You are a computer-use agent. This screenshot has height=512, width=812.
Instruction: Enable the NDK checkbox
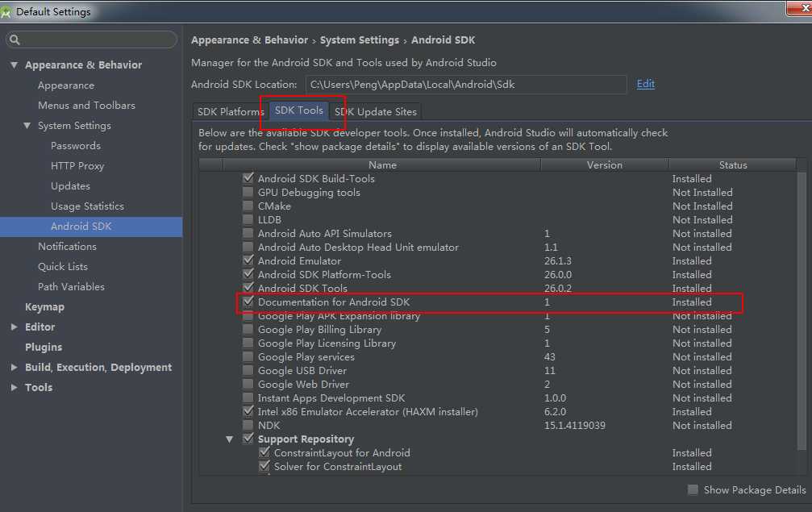point(248,425)
